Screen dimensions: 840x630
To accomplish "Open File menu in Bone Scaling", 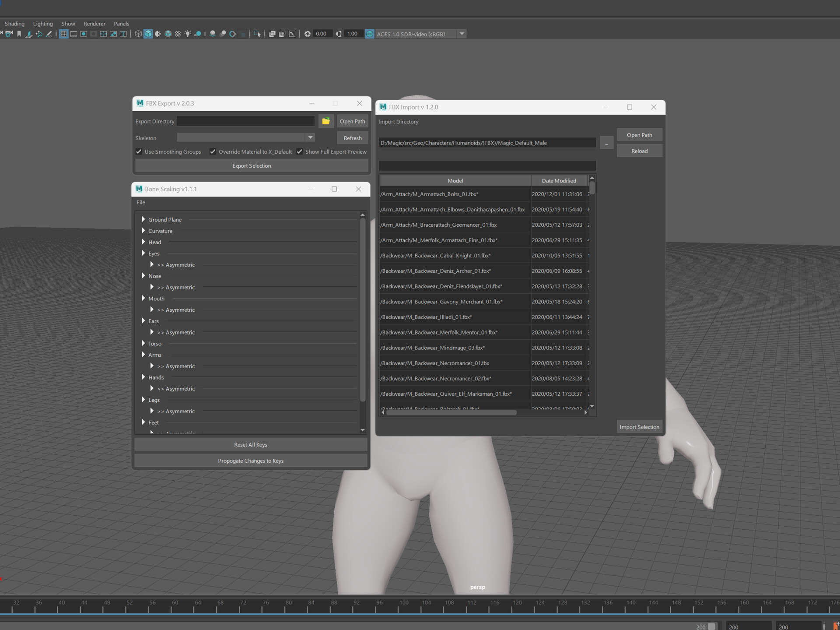I will (140, 202).
